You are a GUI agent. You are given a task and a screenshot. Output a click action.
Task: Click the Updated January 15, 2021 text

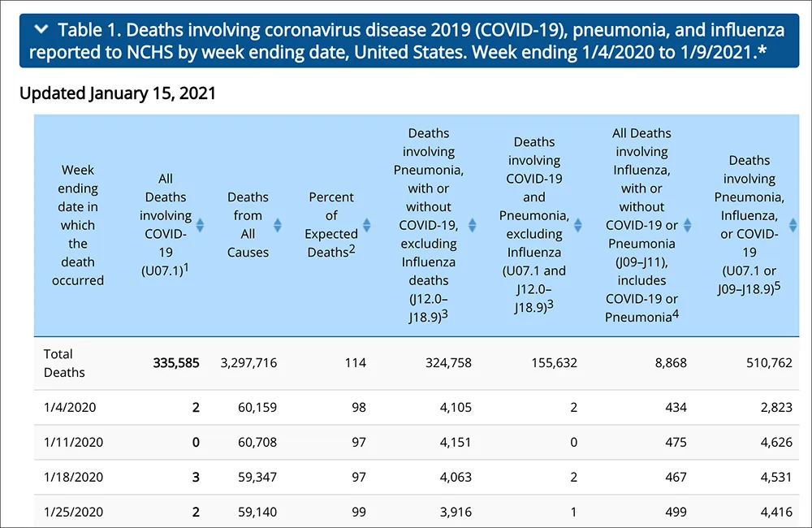(118, 93)
